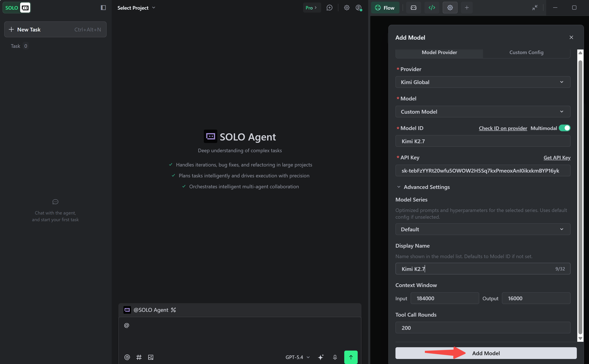
Task: Open the settings gear tab in right panel
Action: [x=450, y=8]
